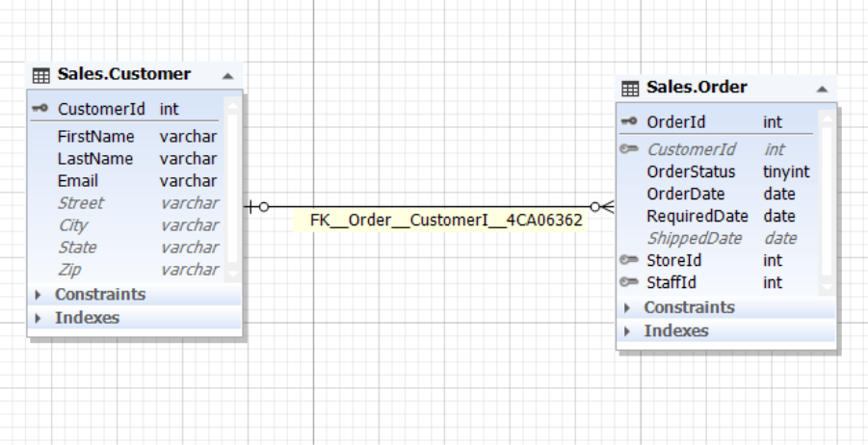Screen dimensions: 868x445
Task: Click the Sales.Customer table grid icon
Action: click(x=40, y=75)
